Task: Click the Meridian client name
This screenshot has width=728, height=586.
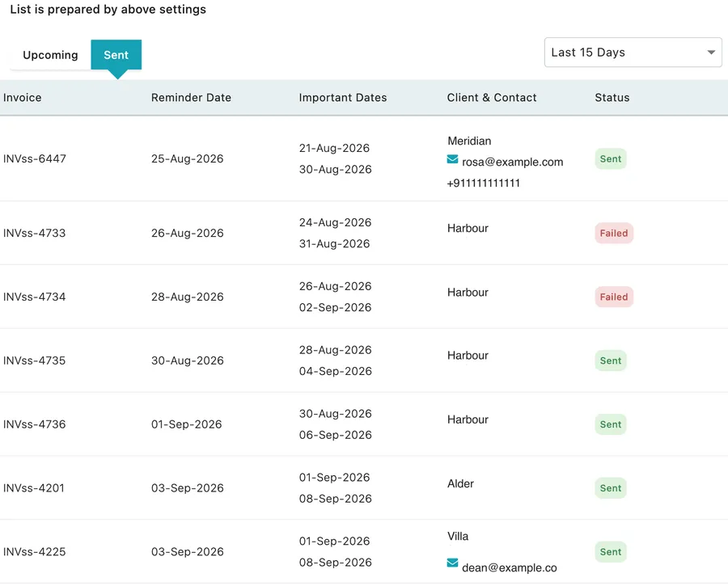Action: [469, 141]
